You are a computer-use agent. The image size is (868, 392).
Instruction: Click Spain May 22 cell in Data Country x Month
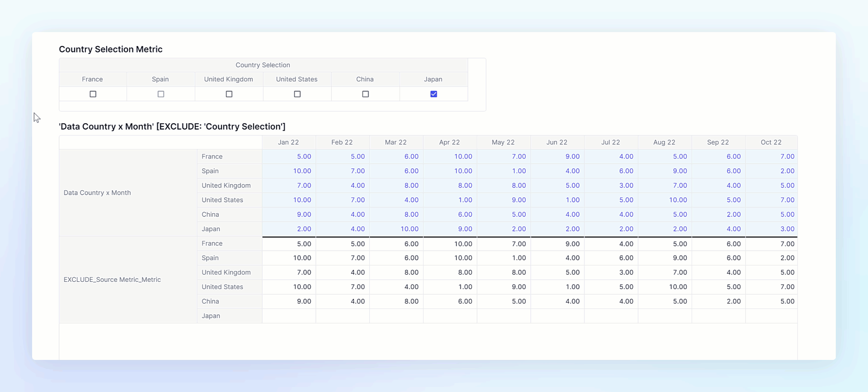tap(504, 171)
